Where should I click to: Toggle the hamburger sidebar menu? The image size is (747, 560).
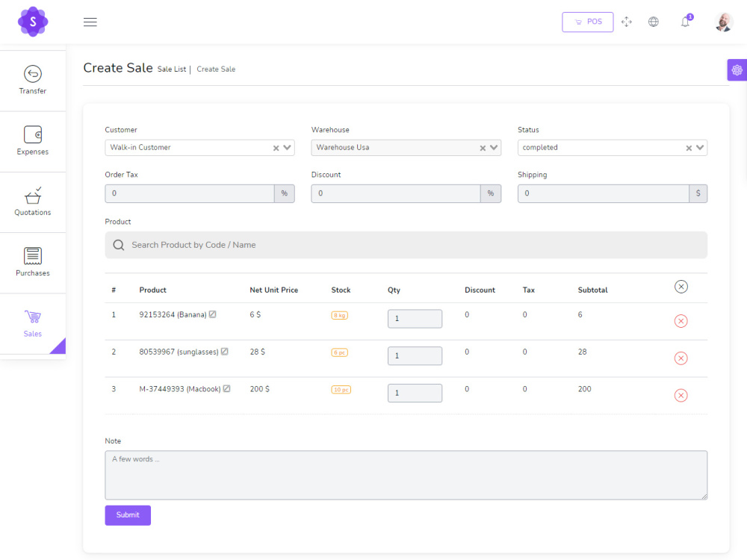click(90, 22)
